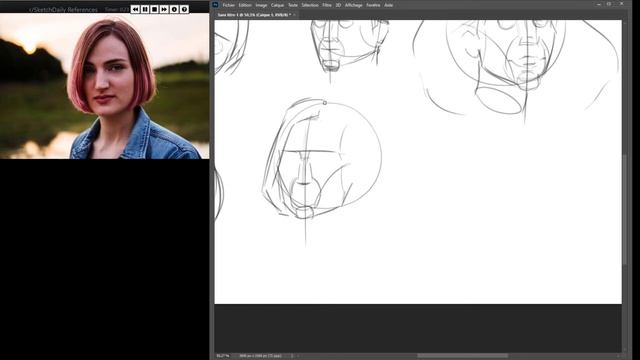Click the Timer countdown text
This screenshot has height=360, width=640.
coord(117,9)
